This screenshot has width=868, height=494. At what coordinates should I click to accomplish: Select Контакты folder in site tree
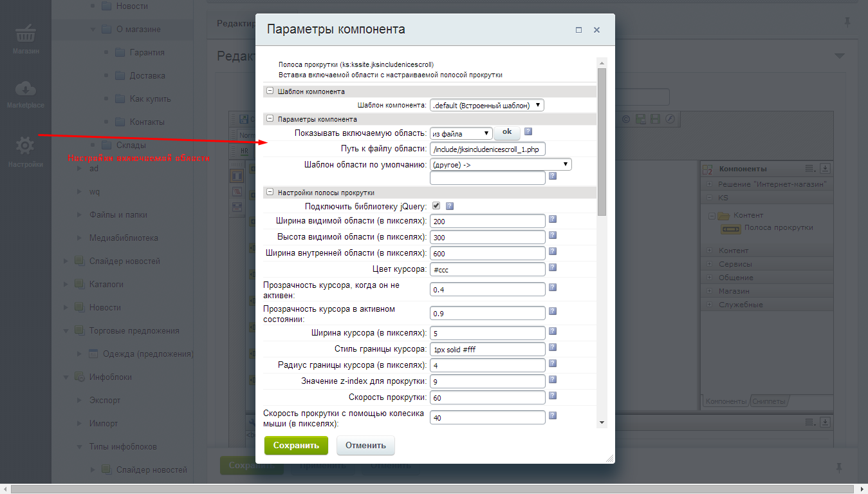pyautogui.click(x=147, y=122)
